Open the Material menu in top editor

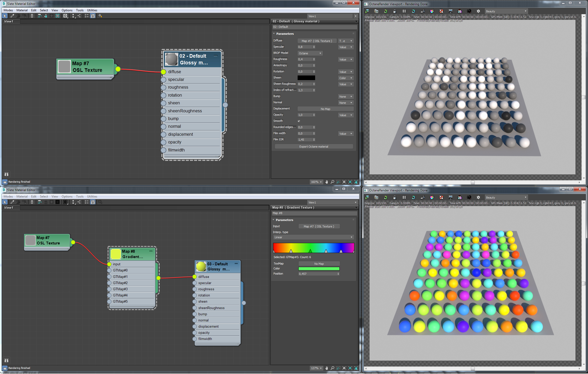pos(22,10)
